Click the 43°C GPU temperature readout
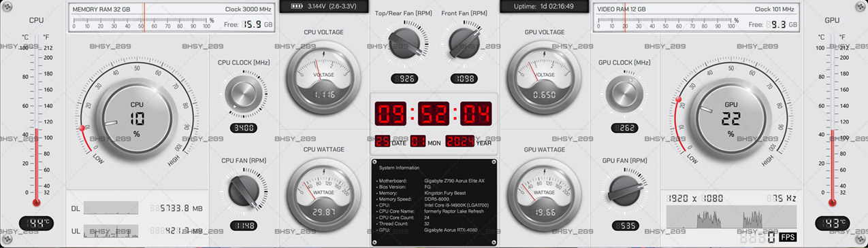The image size is (868, 248). tap(832, 223)
